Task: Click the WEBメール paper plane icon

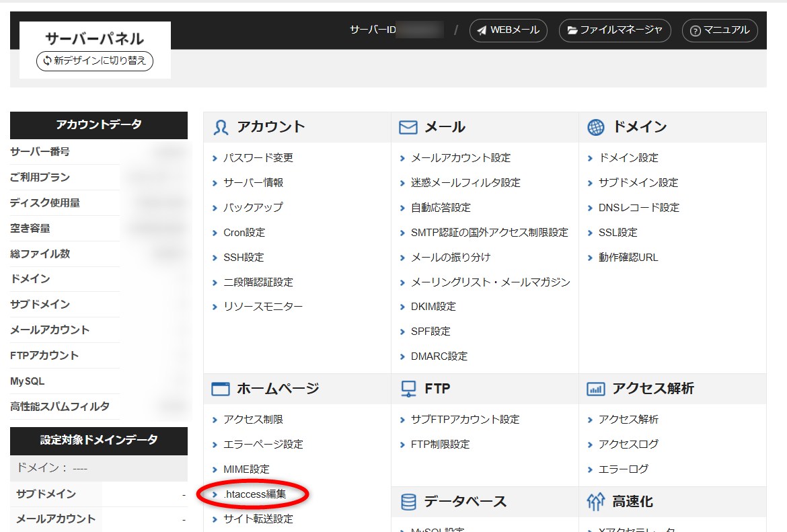Action: (480, 30)
